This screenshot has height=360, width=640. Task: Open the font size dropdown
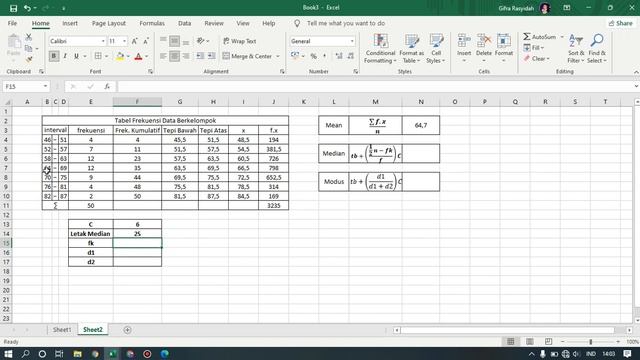[124, 41]
